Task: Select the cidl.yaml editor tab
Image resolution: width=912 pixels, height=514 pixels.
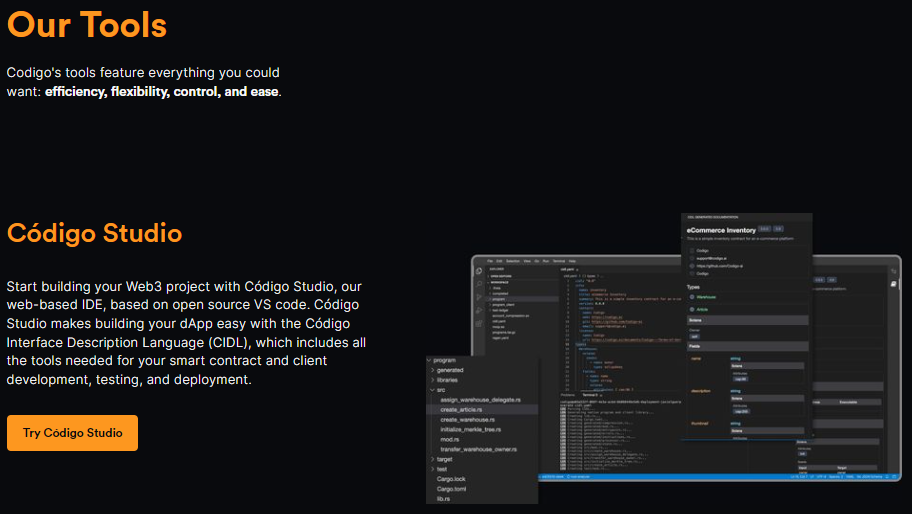Action: click(567, 269)
